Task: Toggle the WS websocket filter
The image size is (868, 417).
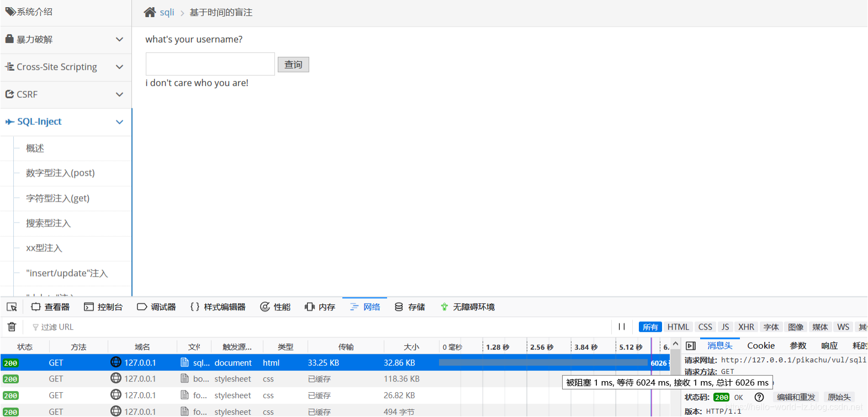Action: coord(843,327)
